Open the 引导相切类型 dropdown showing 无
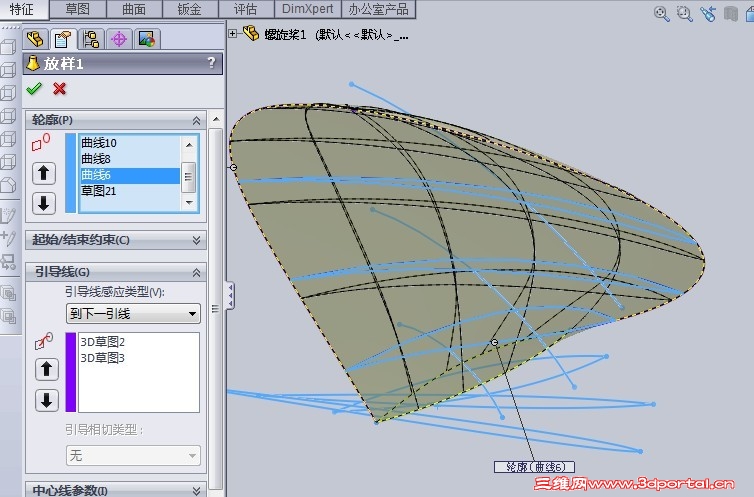 tap(133, 455)
